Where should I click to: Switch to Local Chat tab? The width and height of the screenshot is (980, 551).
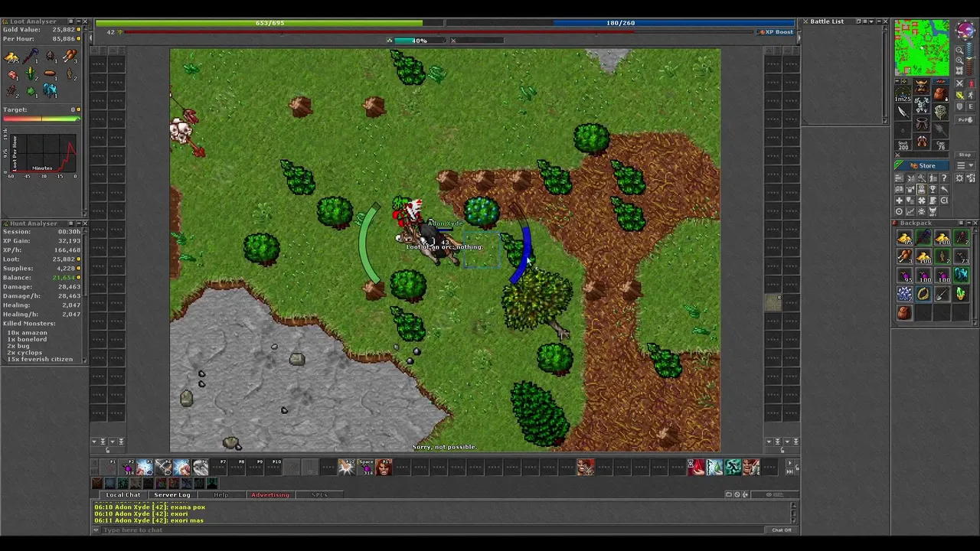(x=122, y=495)
